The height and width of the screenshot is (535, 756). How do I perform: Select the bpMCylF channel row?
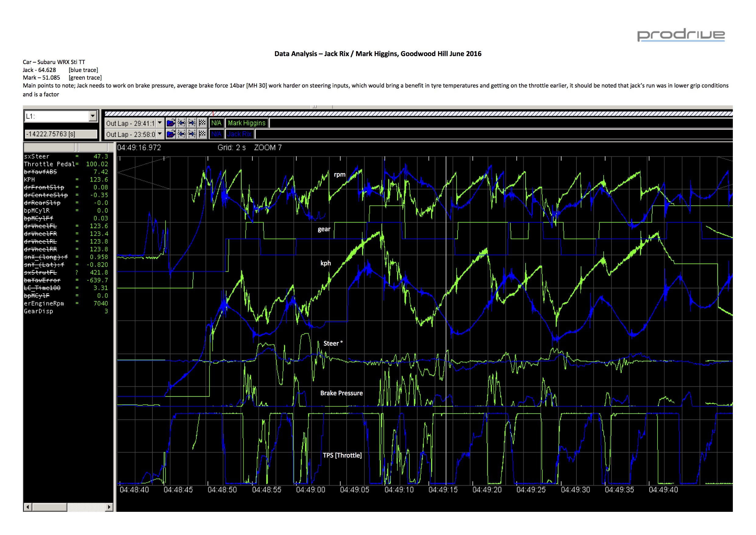66,296
